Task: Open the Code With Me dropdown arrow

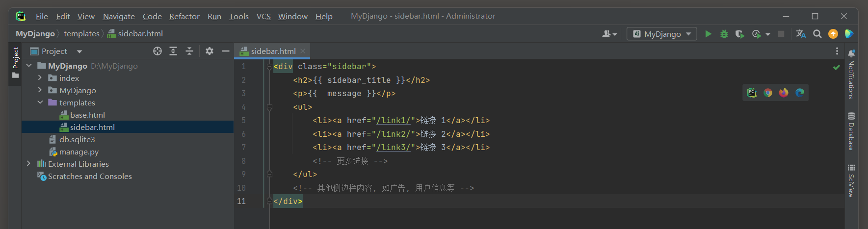Action: 615,34
